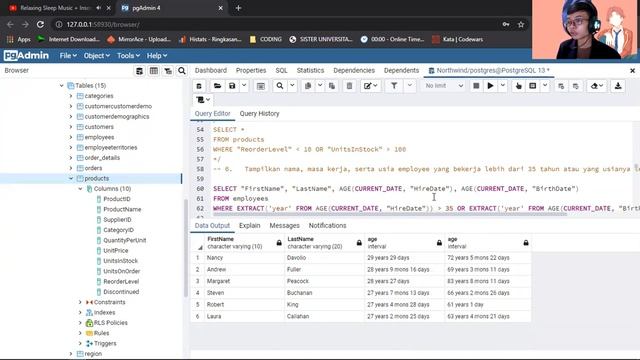Open the Edit pencil menu

371,86
